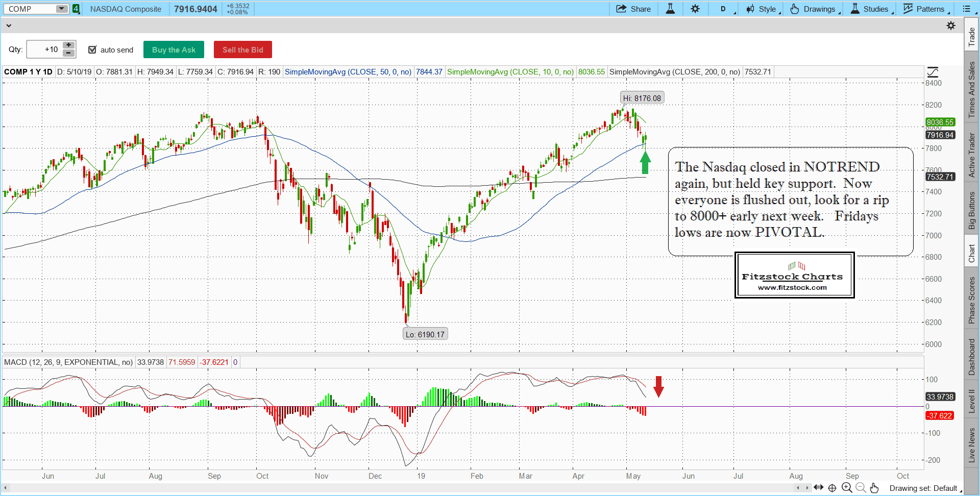The image size is (980, 496).
Task: Click the Sell the Bid button
Action: 242,49
